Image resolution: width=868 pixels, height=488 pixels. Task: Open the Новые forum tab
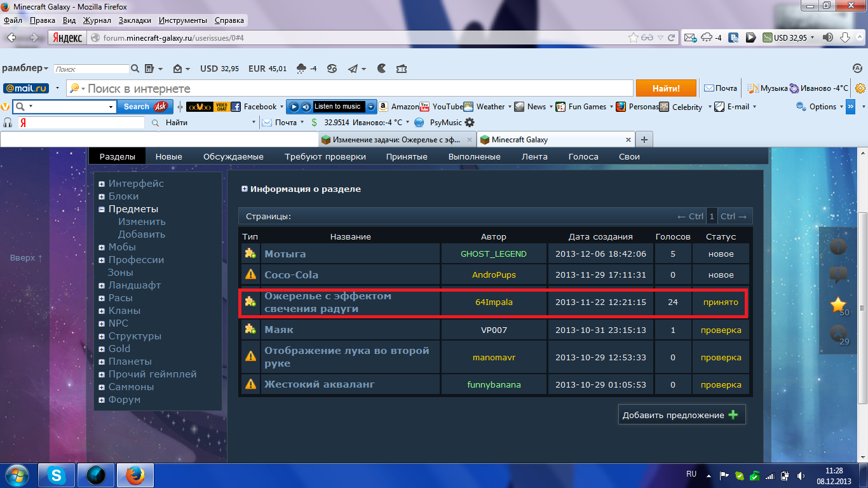(169, 157)
